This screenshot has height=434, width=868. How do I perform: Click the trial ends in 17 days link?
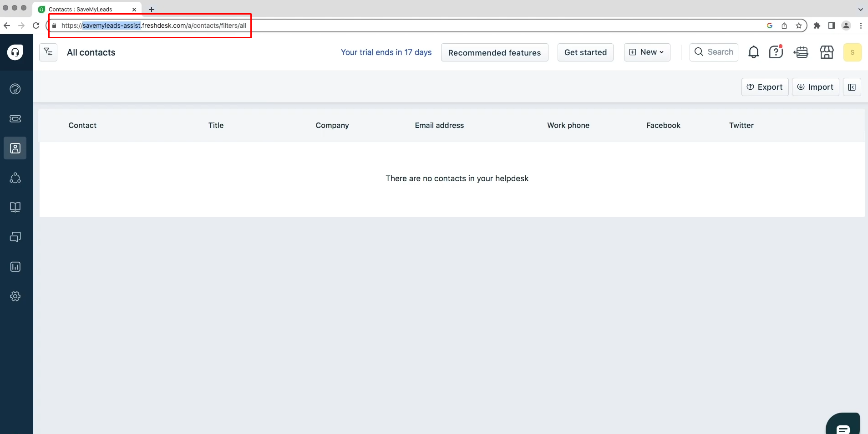click(386, 52)
